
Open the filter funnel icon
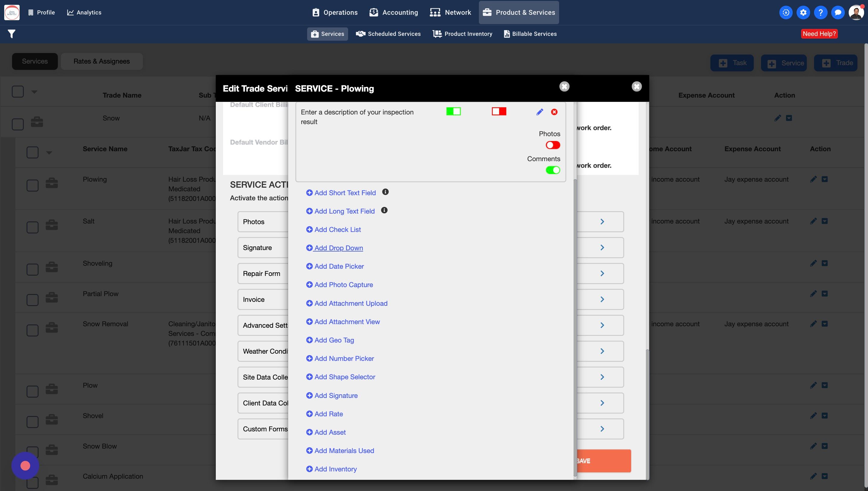[x=11, y=34]
